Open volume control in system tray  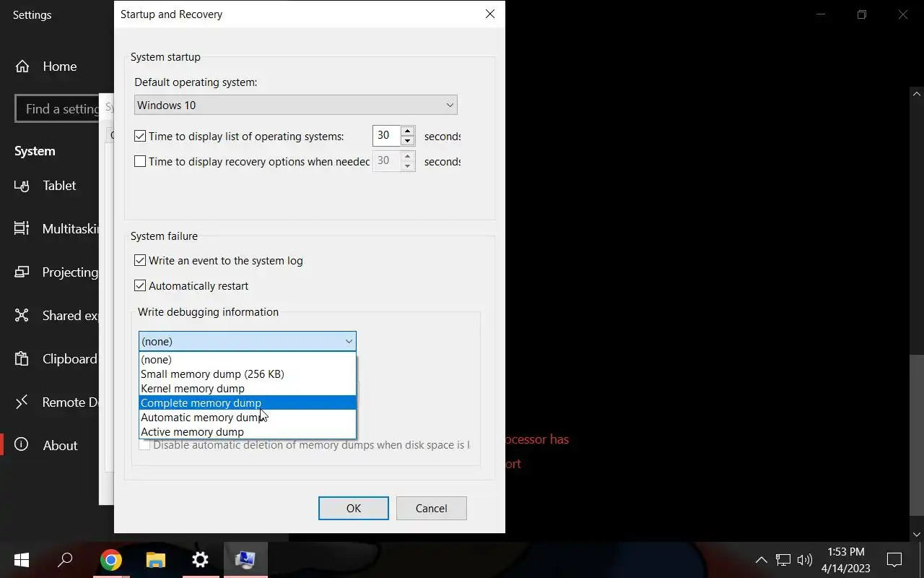tap(805, 560)
